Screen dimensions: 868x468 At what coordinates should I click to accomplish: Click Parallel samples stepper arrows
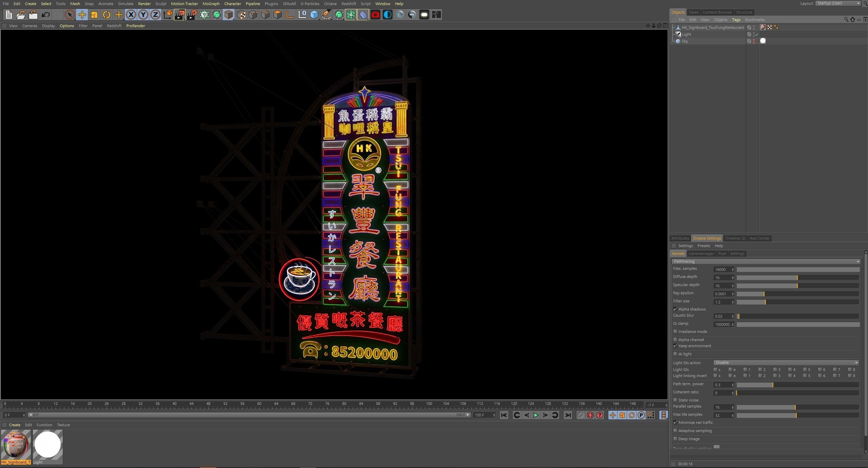coord(733,407)
